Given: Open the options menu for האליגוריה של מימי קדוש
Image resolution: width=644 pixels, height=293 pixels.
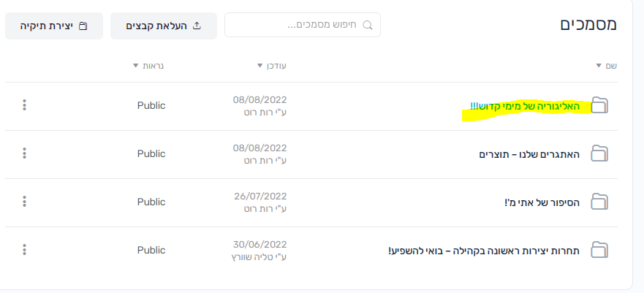Looking at the screenshot, I should click(24, 105).
